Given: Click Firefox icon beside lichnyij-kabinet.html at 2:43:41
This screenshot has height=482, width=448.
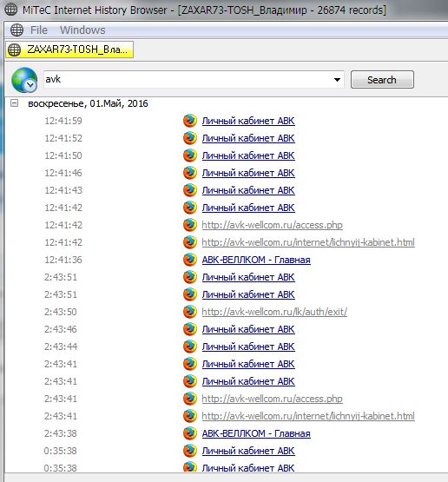Looking at the screenshot, I should click(190, 416).
